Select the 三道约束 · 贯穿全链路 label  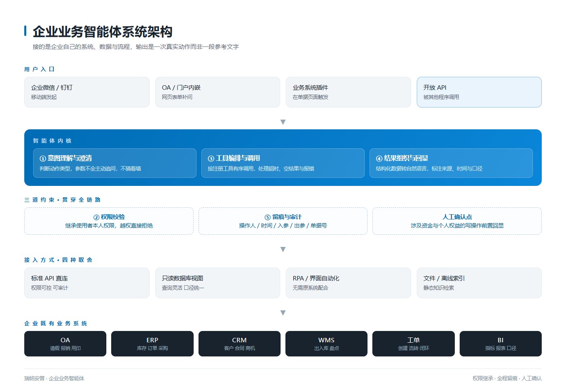[62, 200]
